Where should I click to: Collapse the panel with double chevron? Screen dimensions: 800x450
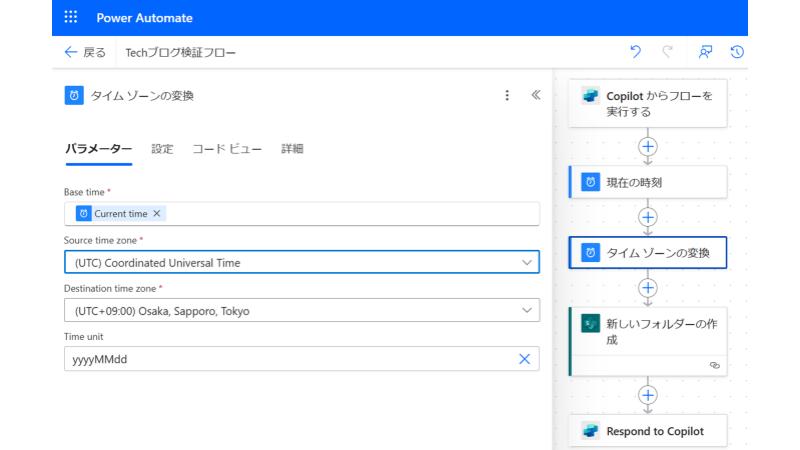(536, 96)
